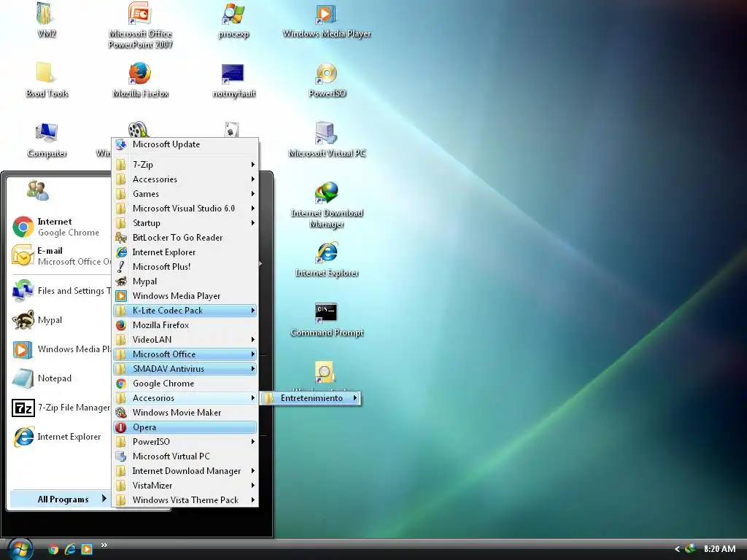
Task: Open the VM2 desktop icon
Action: point(46,20)
